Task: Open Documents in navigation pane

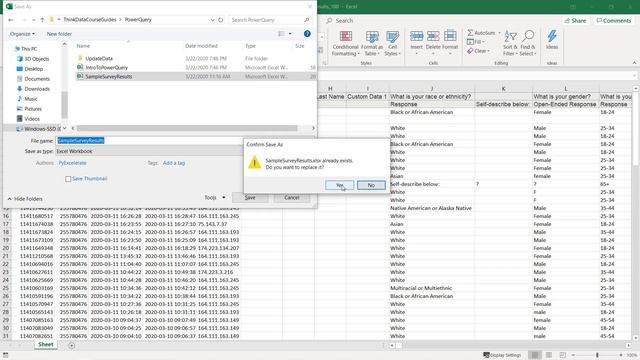Action: [x=37, y=79]
